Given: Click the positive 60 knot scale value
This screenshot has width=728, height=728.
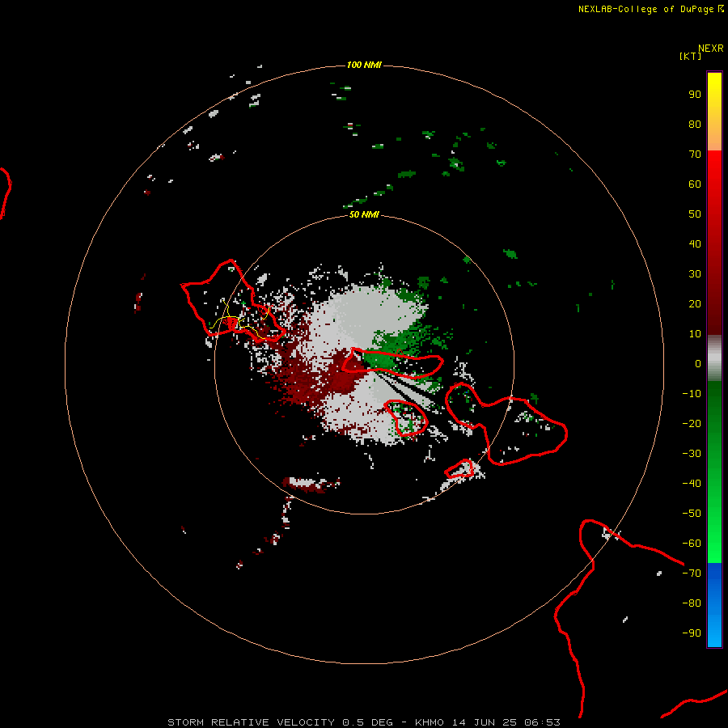Looking at the screenshot, I should click(x=695, y=184).
